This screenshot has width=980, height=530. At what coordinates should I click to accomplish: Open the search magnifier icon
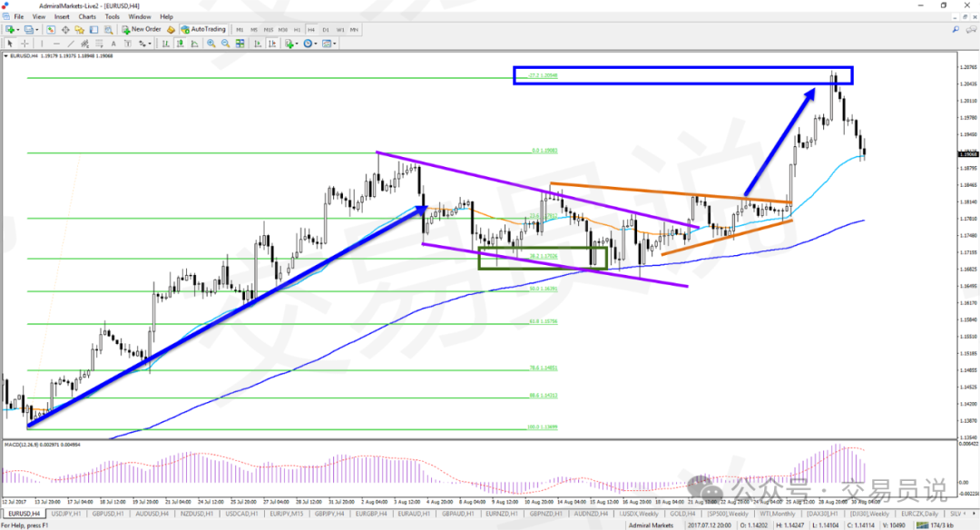pyautogui.click(x=955, y=29)
